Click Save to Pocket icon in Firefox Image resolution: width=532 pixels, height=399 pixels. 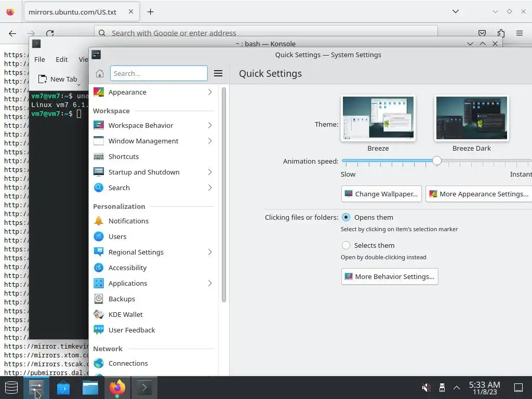point(482,33)
